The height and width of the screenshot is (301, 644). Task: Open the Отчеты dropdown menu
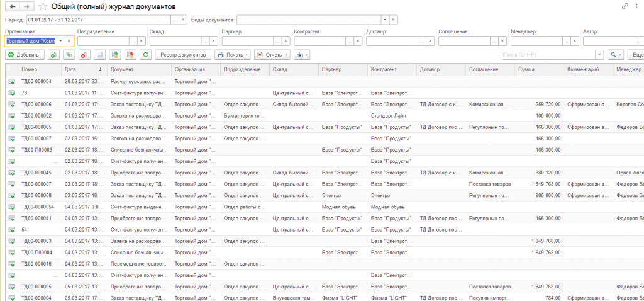tap(272, 54)
